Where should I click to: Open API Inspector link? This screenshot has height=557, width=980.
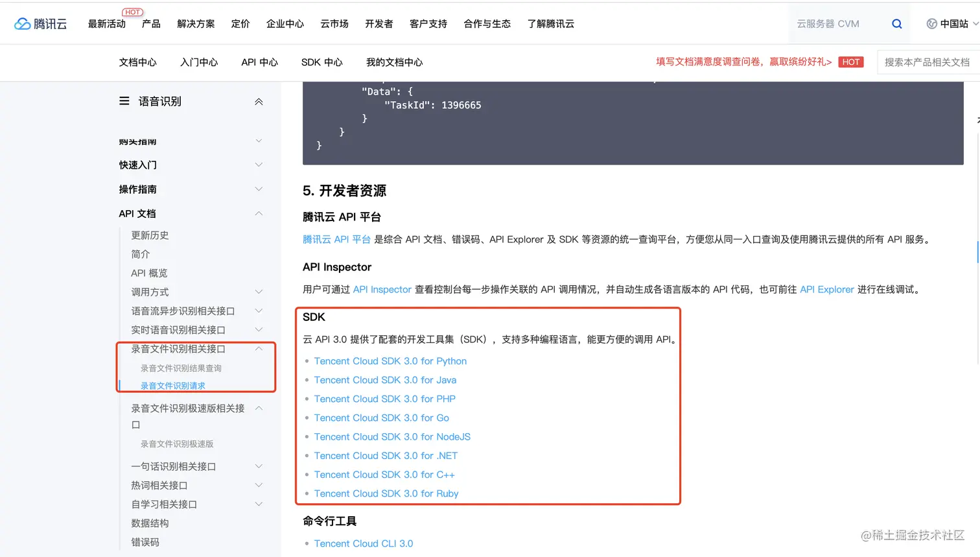click(x=382, y=289)
